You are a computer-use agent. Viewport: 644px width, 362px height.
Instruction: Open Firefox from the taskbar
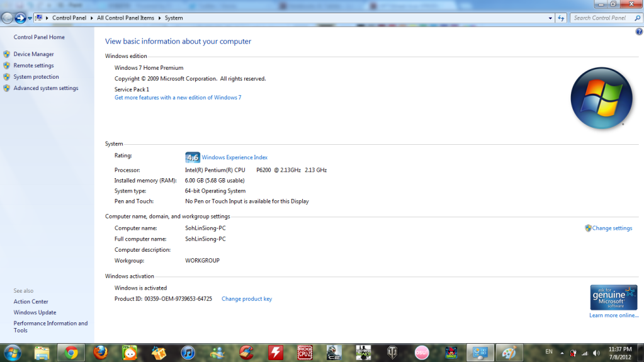tap(100, 353)
